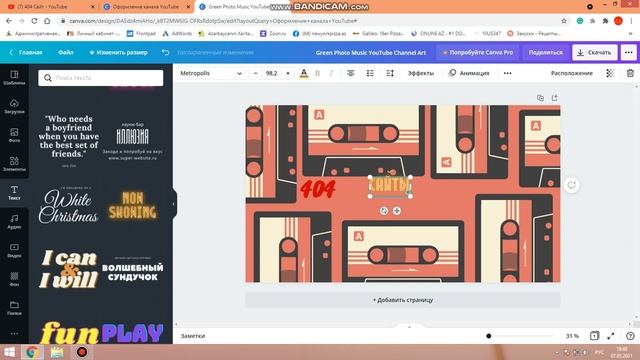Open Windows Start menu
The image size is (640, 360).
click(x=9, y=352)
